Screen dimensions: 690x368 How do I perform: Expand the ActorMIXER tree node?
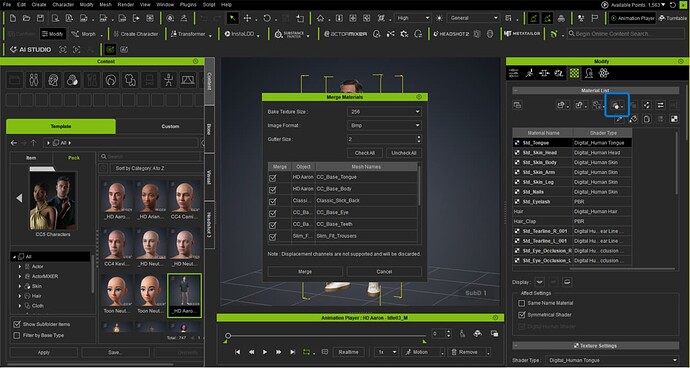pos(20,276)
